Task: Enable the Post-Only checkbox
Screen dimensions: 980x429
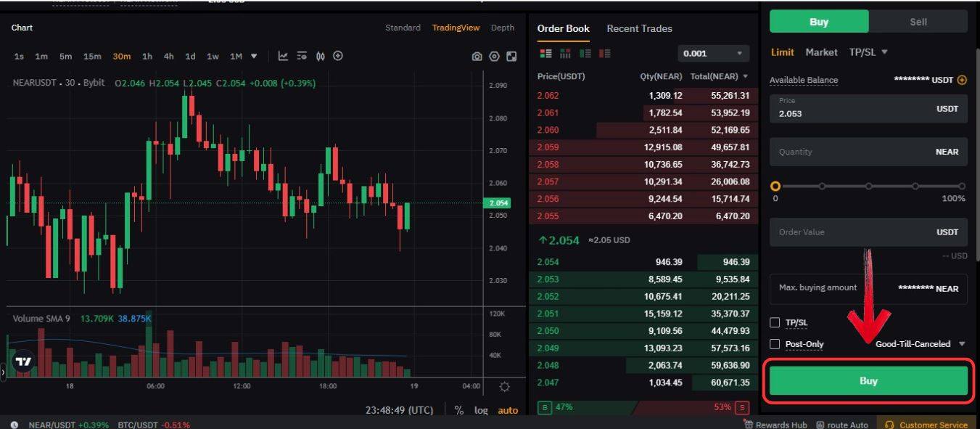Action: (x=775, y=344)
